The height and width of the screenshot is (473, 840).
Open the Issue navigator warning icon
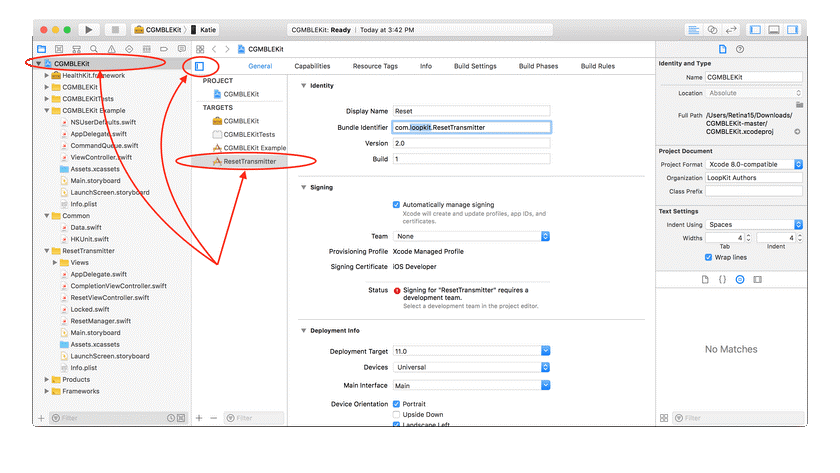click(x=111, y=49)
